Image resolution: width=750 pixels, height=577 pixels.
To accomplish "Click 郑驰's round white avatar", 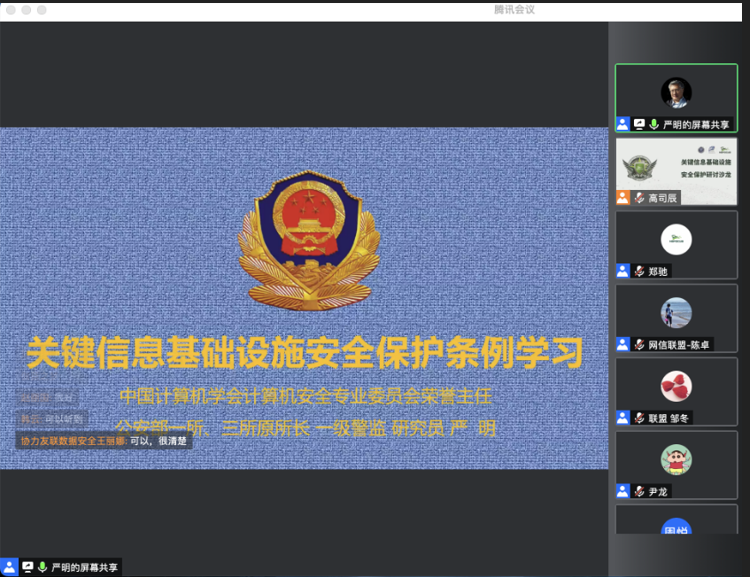I will coord(676,239).
